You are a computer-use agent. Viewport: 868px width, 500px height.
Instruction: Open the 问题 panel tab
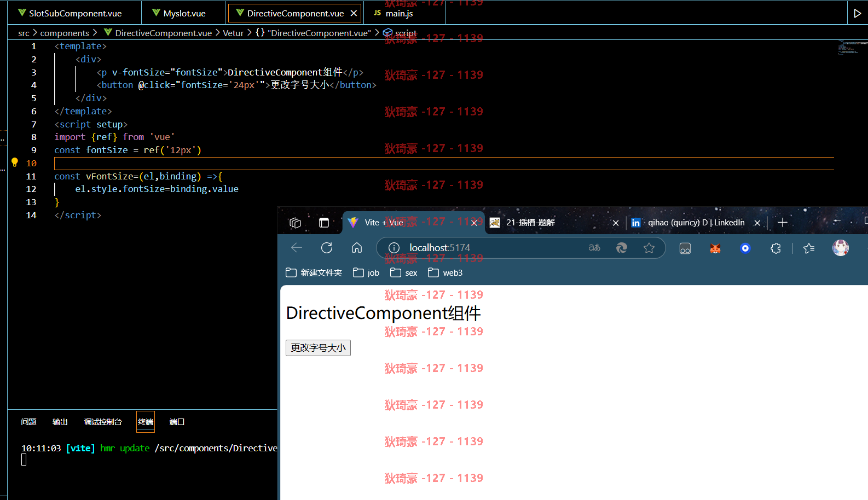point(28,422)
